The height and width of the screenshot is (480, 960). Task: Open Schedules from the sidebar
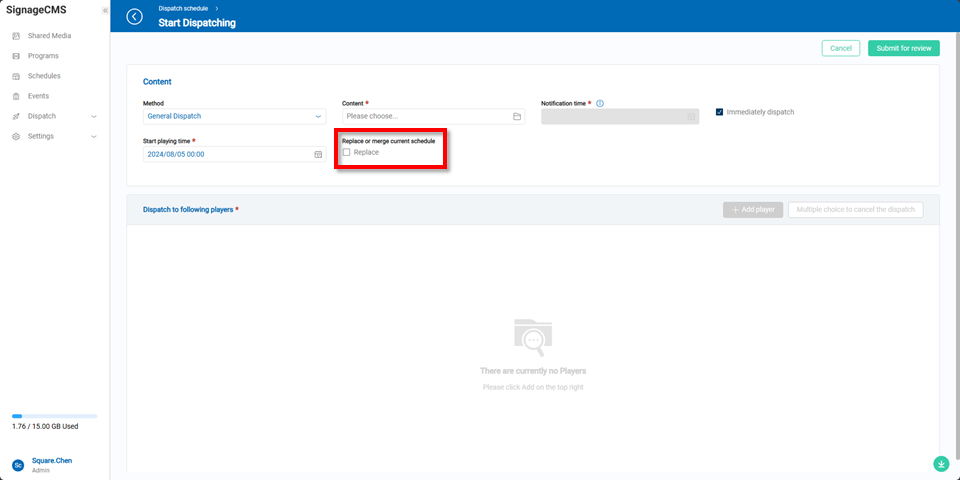click(44, 76)
